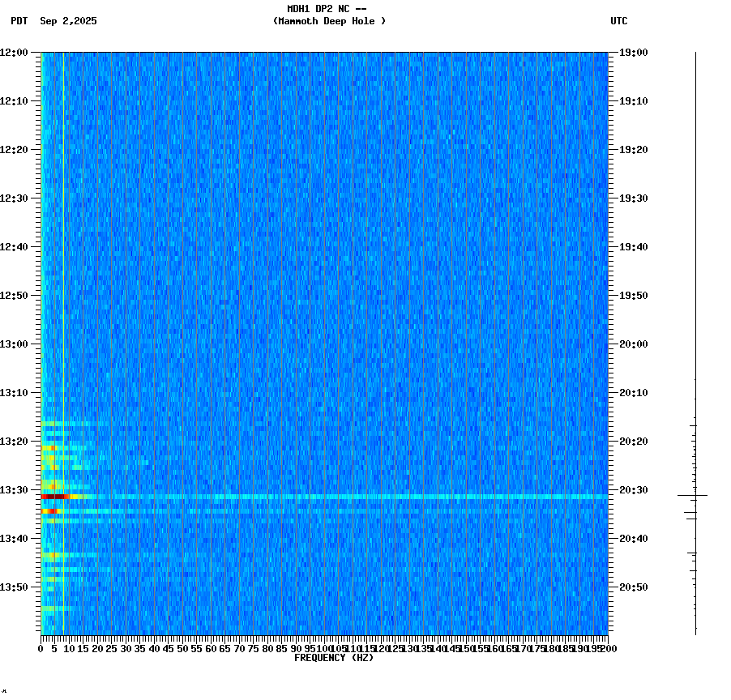Click the "200" frequency label at far right

coord(606,648)
